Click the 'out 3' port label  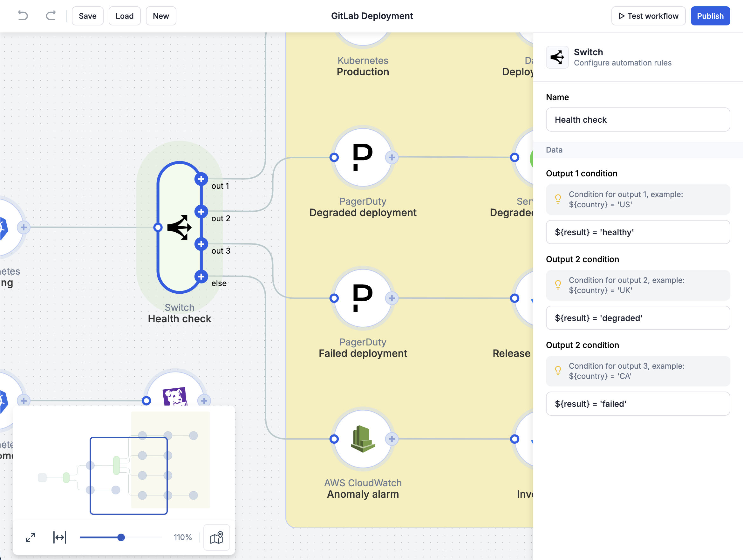pyautogui.click(x=221, y=251)
